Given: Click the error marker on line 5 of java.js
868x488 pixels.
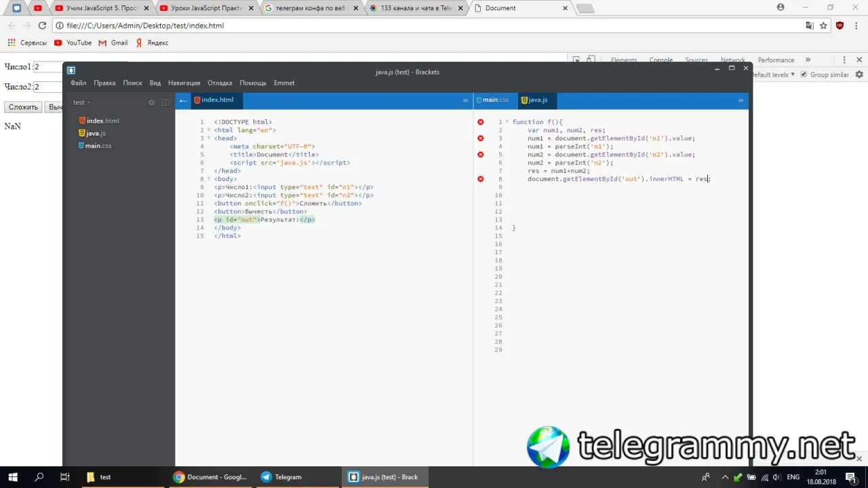Looking at the screenshot, I should tap(481, 155).
